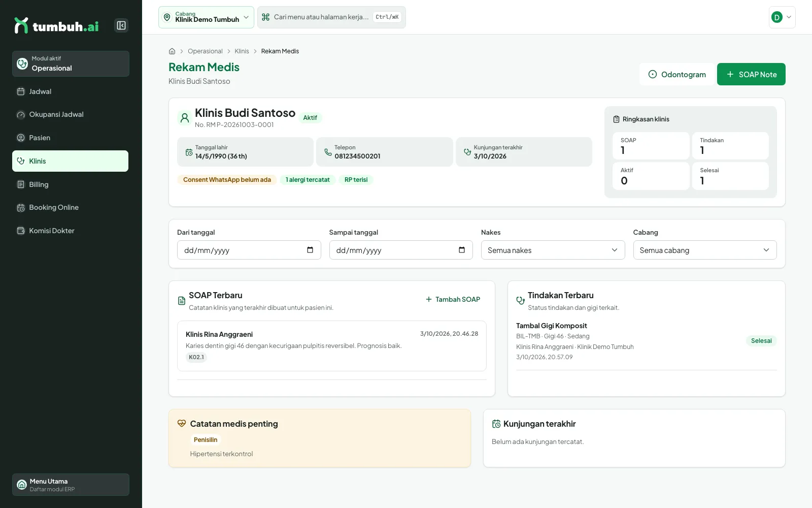Open calendar picker in Dari tanggal field
812x508 pixels.
coord(310,250)
